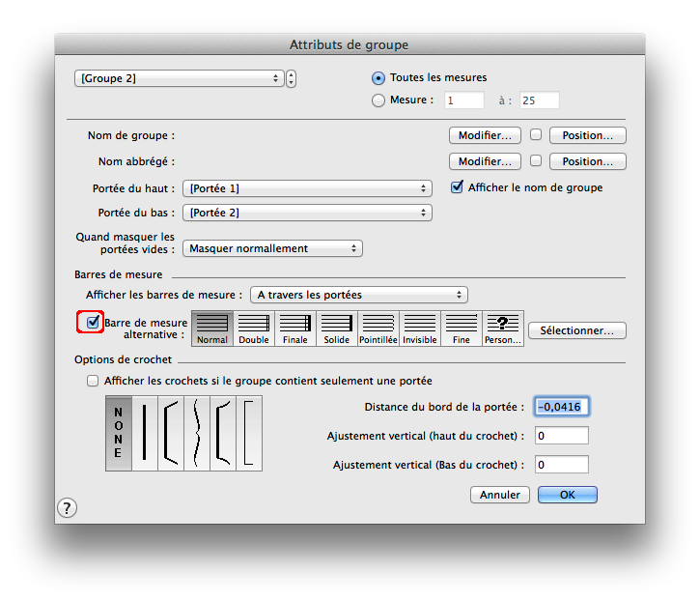This screenshot has height=600, width=700.
Task: Choose the Finale barline style
Action: [x=295, y=328]
